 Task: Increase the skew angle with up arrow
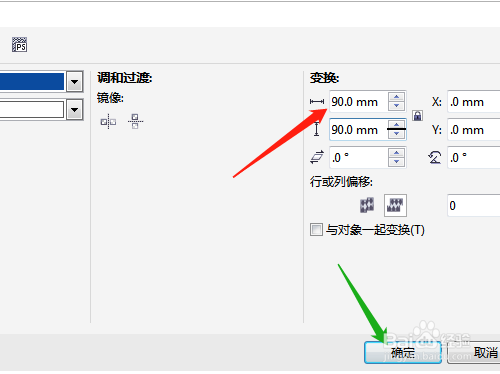[x=396, y=153]
